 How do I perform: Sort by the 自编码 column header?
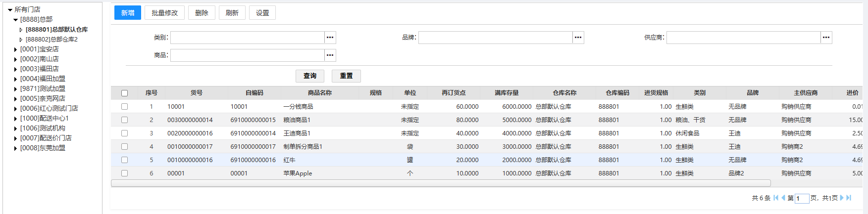pyautogui.click(x=255, y=93)
